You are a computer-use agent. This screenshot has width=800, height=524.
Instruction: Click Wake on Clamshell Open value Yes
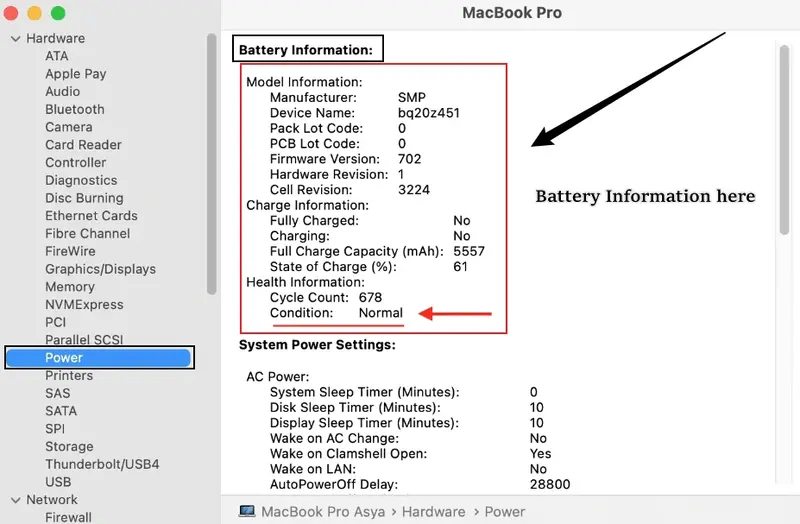(x=541, y=454)
